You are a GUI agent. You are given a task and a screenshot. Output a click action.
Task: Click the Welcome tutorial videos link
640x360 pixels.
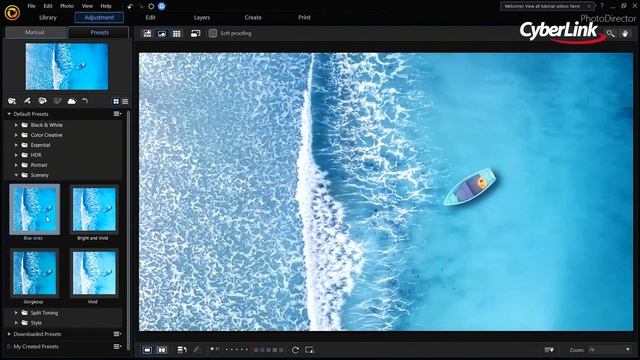pyautogui.click(x=542, y=6)
